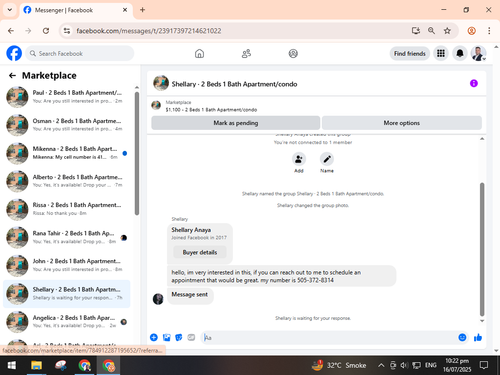The image size is (500, 375).
Task: Open Angelica's conversation
Action: tap(67, 322)
